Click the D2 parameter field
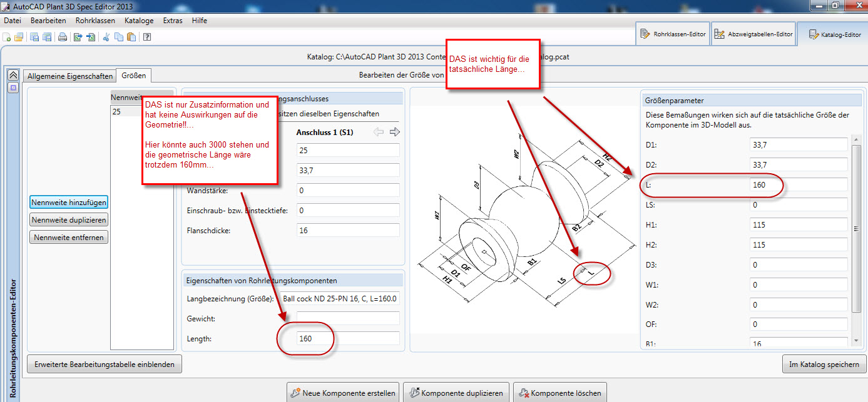Viewport: 868px width, 402px height. click(x=799, y=165)
